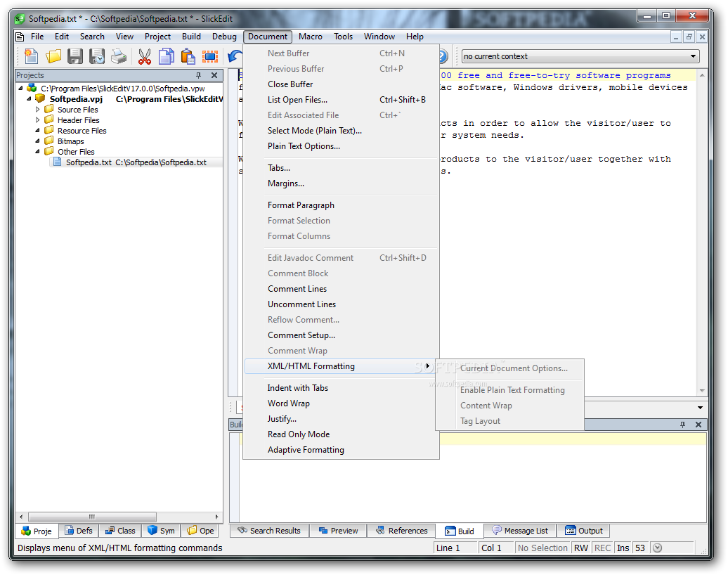The height and width of the screenshot is (575, 728).
Task: Switch to the Output tab
Action: pyautogui.click(x=583, y=531)
